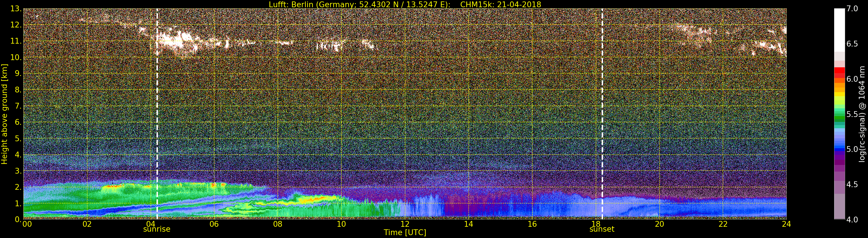Click the colorbar tick value "6.0"
Image resolution: width=868 pixels, height=238 pixels.
(x=852, y=79)
